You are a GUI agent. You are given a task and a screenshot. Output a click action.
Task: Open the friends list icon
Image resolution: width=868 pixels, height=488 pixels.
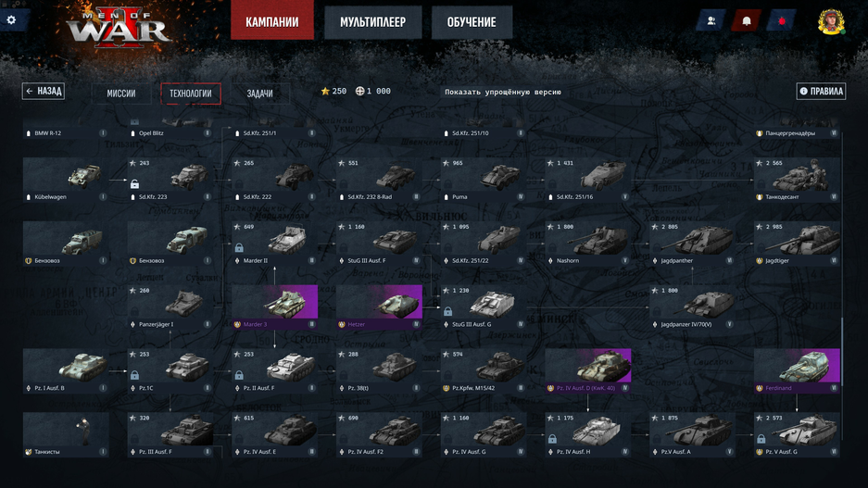711,21
